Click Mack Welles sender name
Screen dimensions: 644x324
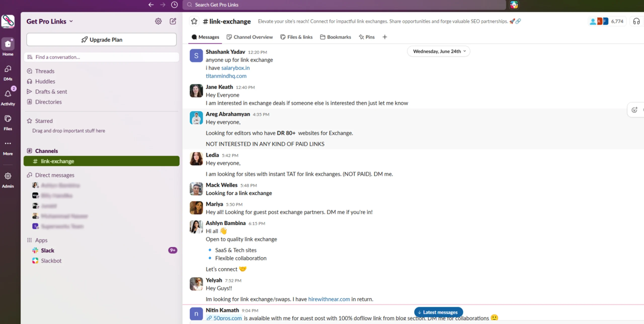click(221, 185)
